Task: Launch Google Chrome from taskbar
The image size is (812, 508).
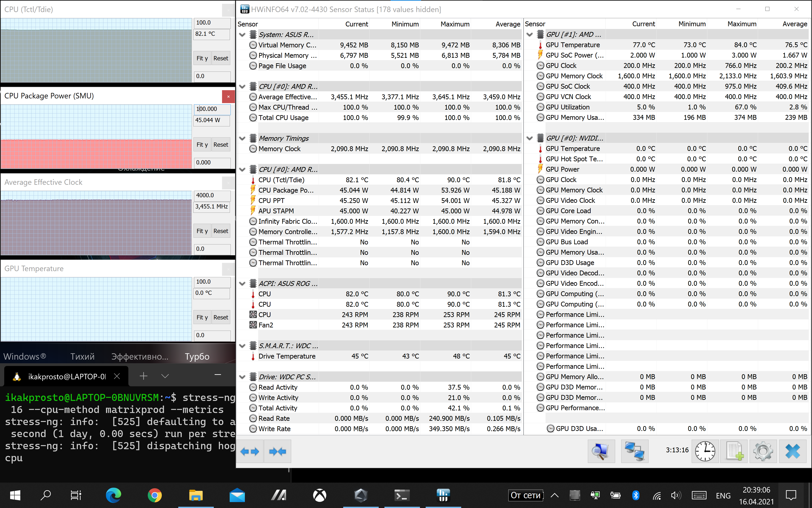Action: [155, 495]
